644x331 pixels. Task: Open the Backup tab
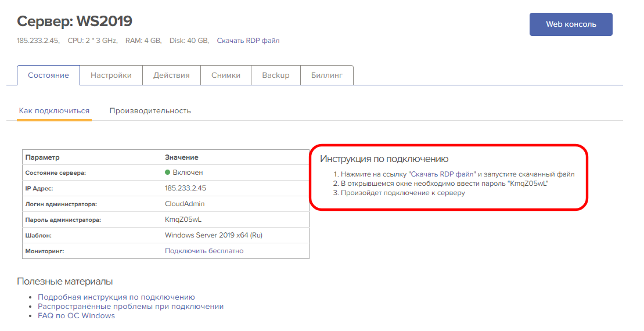pos(275,75)
